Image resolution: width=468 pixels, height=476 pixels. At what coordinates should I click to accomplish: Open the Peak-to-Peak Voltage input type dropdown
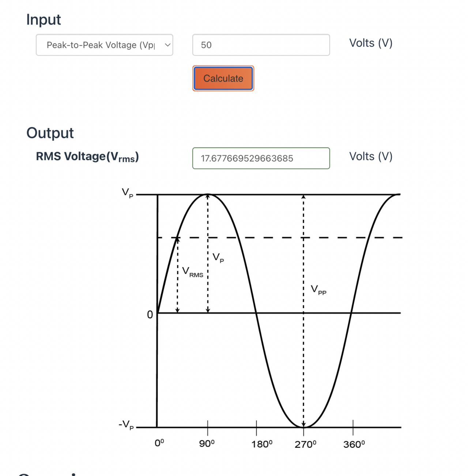tap(104, 45)
